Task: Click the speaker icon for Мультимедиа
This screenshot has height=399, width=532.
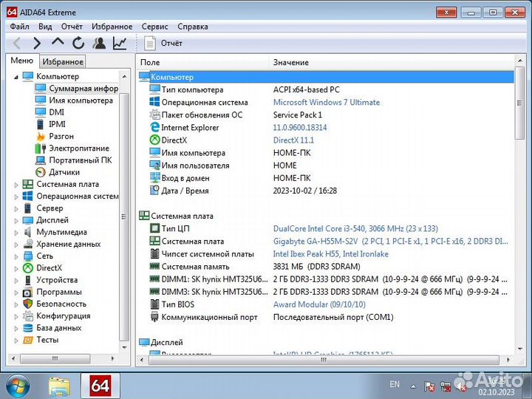Action: [x=28, y=232]
